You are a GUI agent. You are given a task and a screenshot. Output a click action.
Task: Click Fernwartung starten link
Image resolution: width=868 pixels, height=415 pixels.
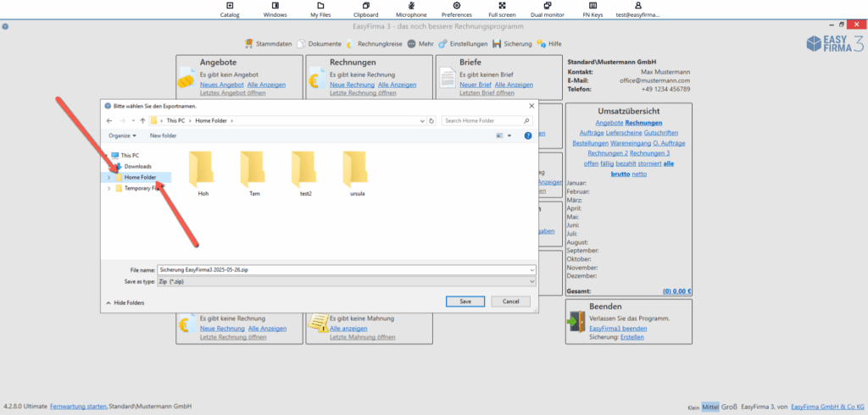coord(78,407)
